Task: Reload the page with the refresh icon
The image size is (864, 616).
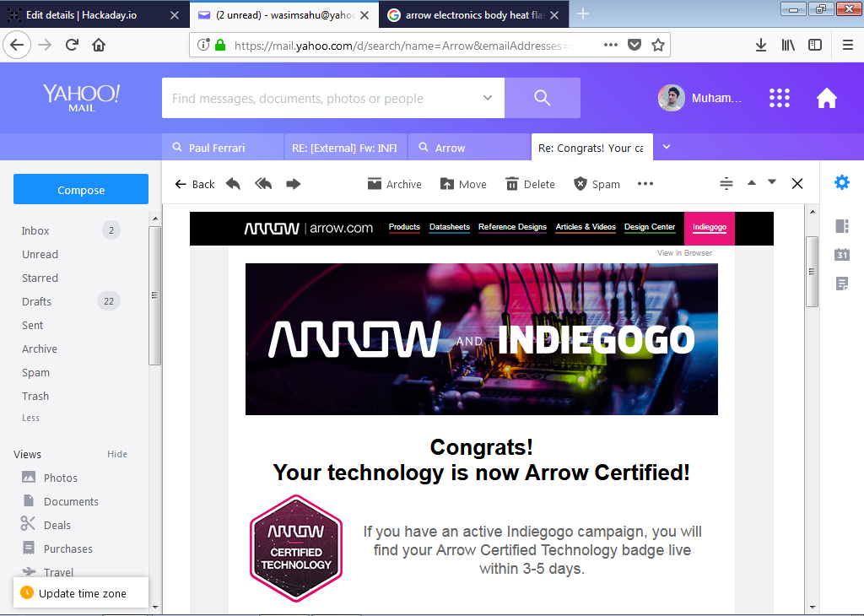Action: pyautogui.click(x=72, y=45)
